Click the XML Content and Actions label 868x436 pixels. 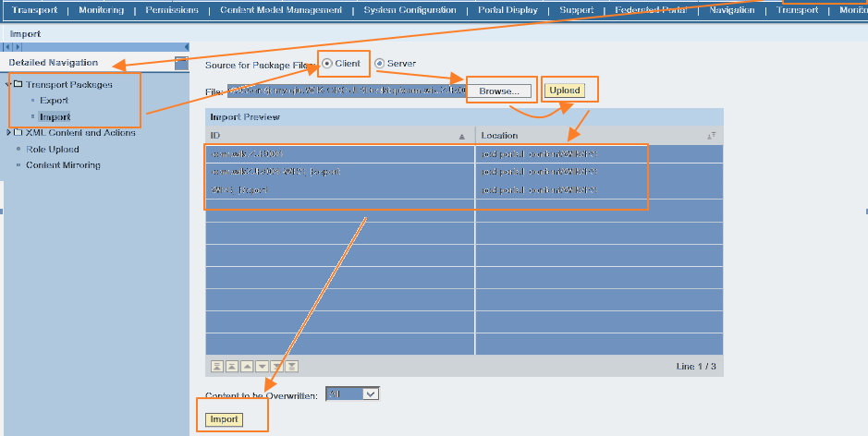pos(80,133)
